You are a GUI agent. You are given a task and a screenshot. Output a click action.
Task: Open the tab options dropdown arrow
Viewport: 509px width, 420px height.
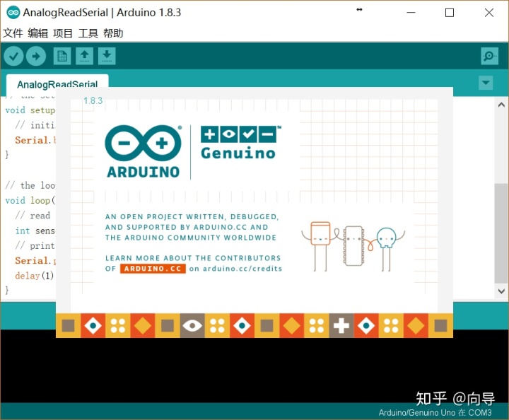(486, 83)
